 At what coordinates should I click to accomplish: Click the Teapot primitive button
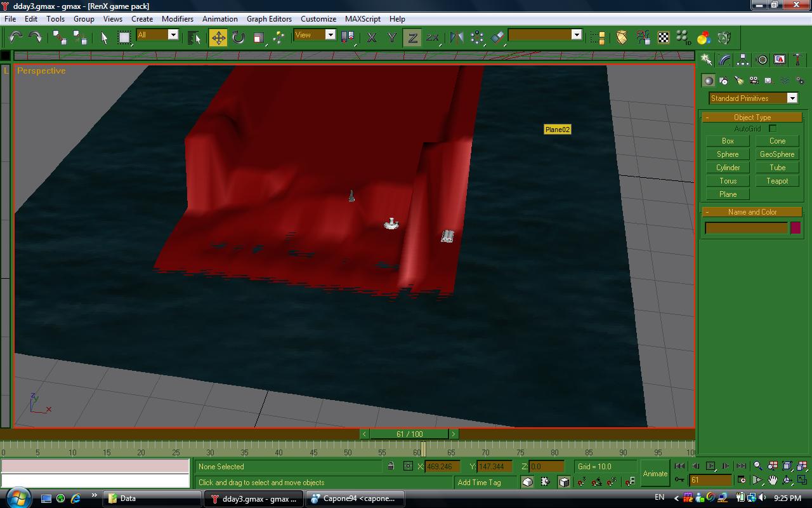pyautogui.click(x=776, y=181)
